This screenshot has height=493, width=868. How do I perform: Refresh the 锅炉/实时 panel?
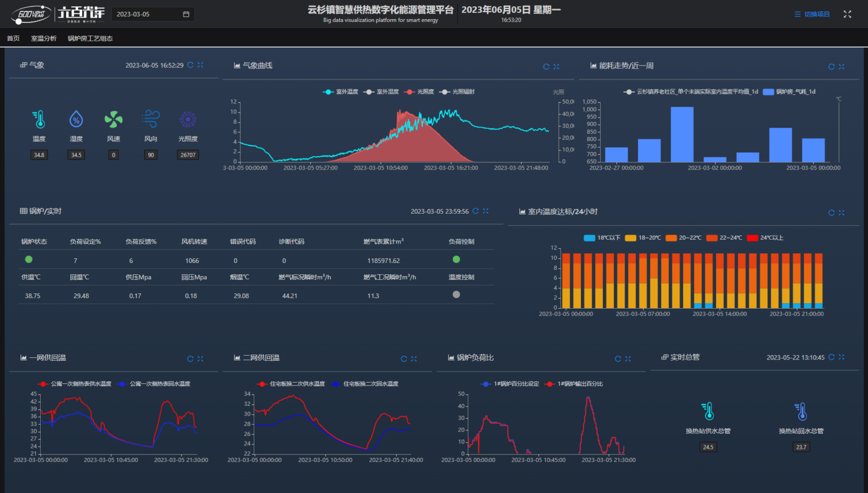coord(476,211)
